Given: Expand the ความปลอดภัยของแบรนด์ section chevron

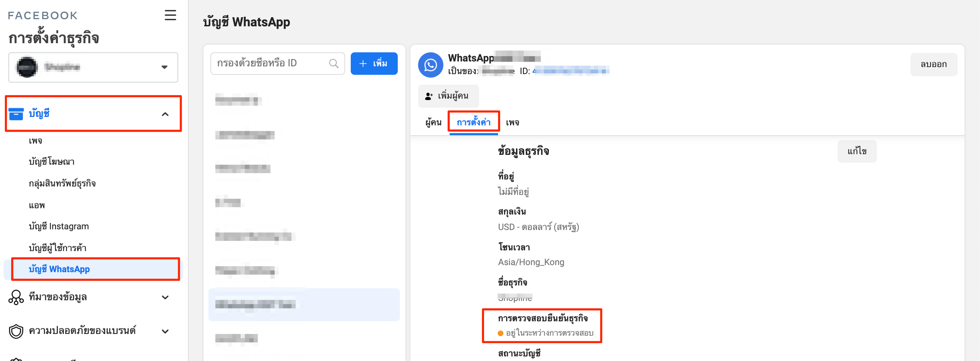Looking at the screenshot, I should coord(165,331).
